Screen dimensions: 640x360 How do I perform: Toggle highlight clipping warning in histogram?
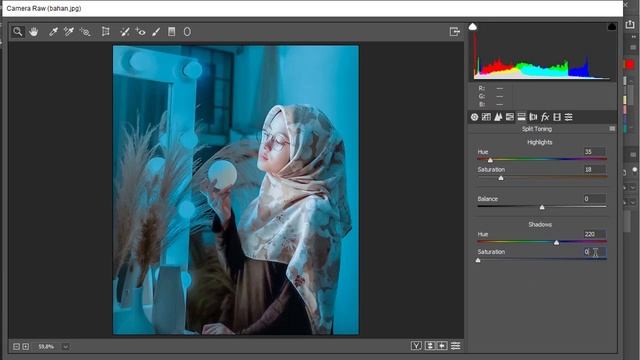click(x=611, y=27)
